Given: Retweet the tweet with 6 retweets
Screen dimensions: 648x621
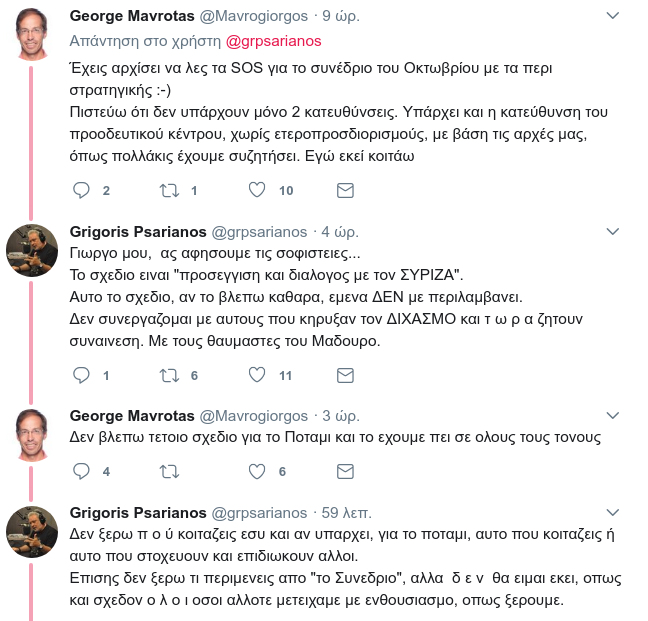Looking at the screenshot, I should (x=169, y=375).
